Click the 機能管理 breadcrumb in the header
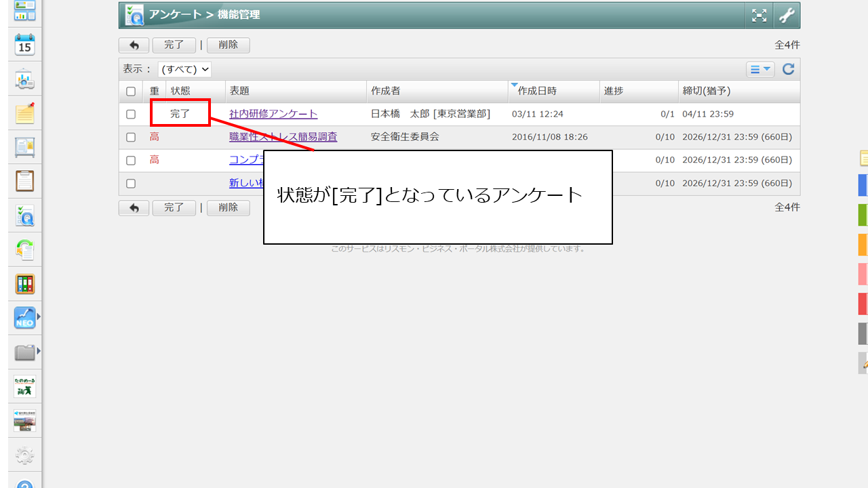Viewport: 868px width, 488px height. [237, 15]
